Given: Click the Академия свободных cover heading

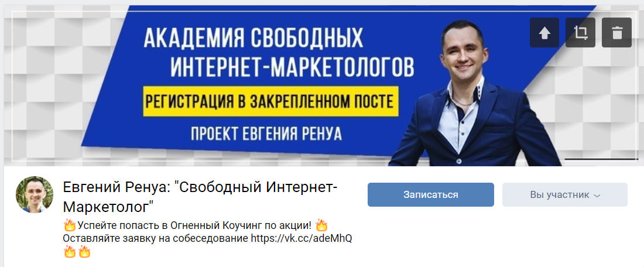Looking at the screenshot, I should tap(254, 39).
